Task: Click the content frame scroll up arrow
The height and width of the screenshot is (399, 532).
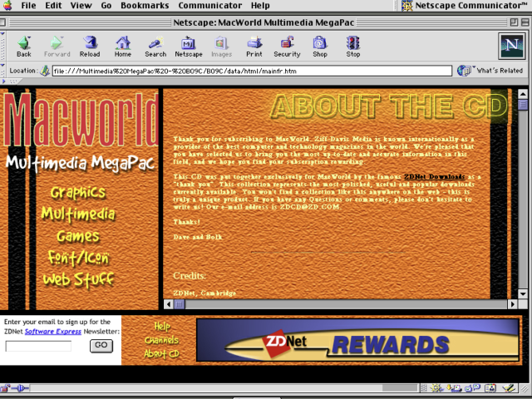Action: coord(523,93)
